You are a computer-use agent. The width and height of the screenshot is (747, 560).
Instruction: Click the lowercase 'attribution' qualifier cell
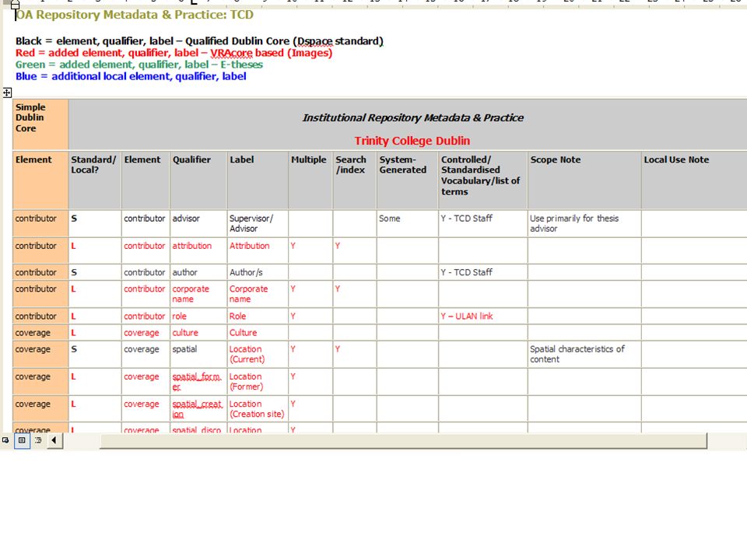(198, 250)
